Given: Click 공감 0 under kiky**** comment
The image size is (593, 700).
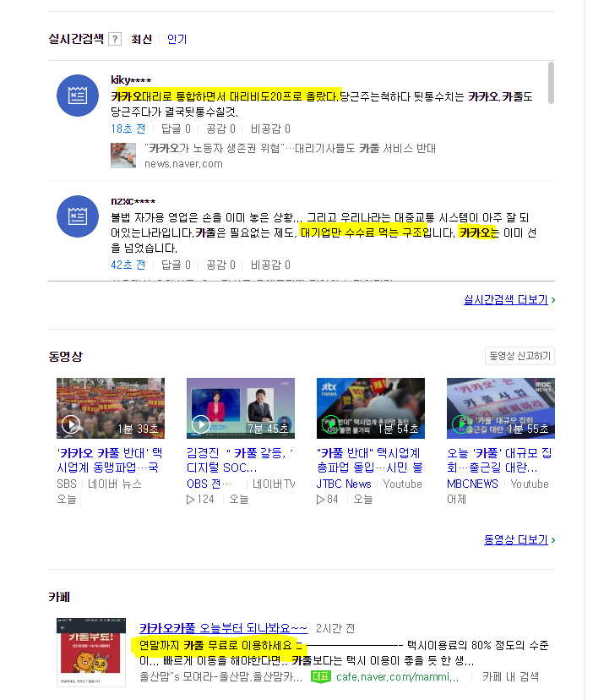Looking at the screenshot, I should click(220, 129).
